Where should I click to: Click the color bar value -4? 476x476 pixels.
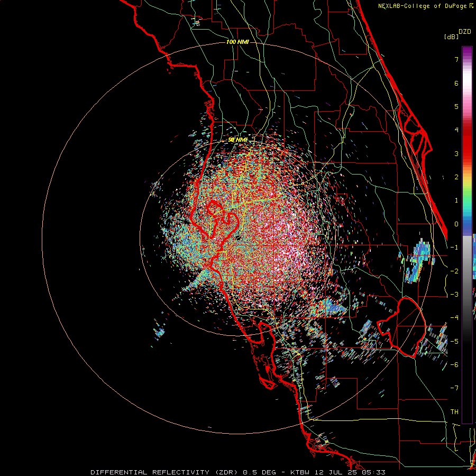click(x=454, y=318)
